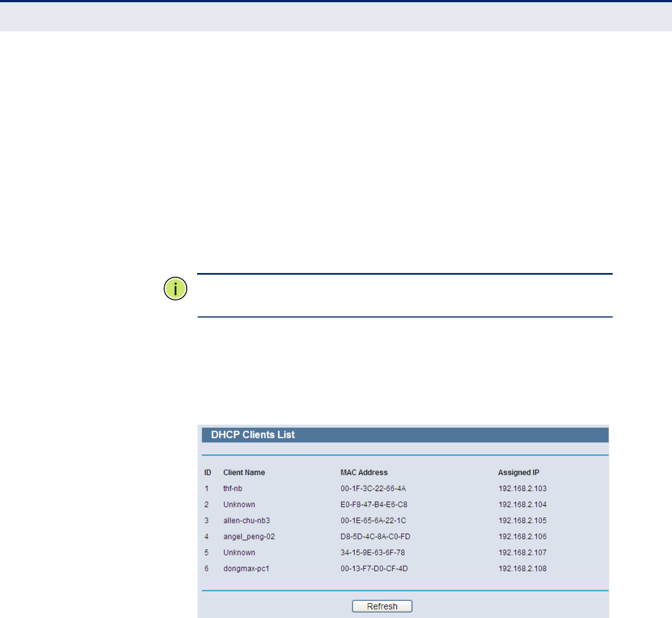
Task: Click ID number 6 in clients list
Action: coord(206,569)
